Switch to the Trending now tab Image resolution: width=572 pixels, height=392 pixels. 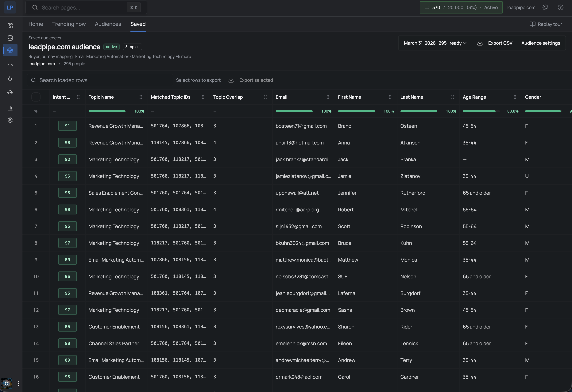[x=69, y=24]
